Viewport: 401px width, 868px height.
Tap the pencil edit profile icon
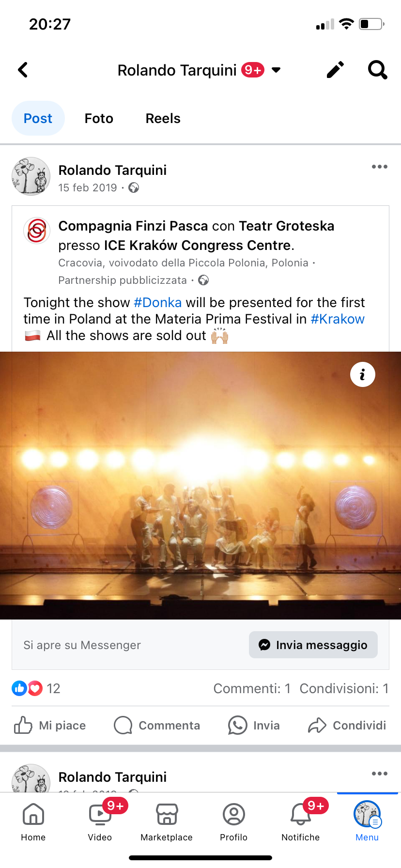click(335, 70)
